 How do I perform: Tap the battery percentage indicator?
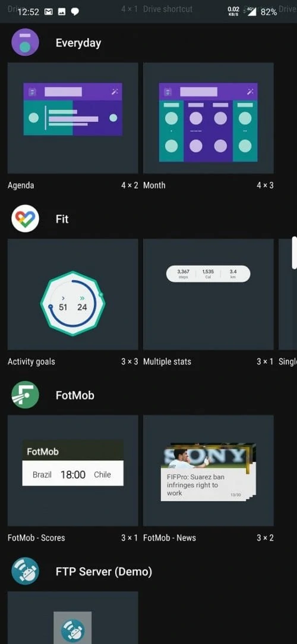268,12
